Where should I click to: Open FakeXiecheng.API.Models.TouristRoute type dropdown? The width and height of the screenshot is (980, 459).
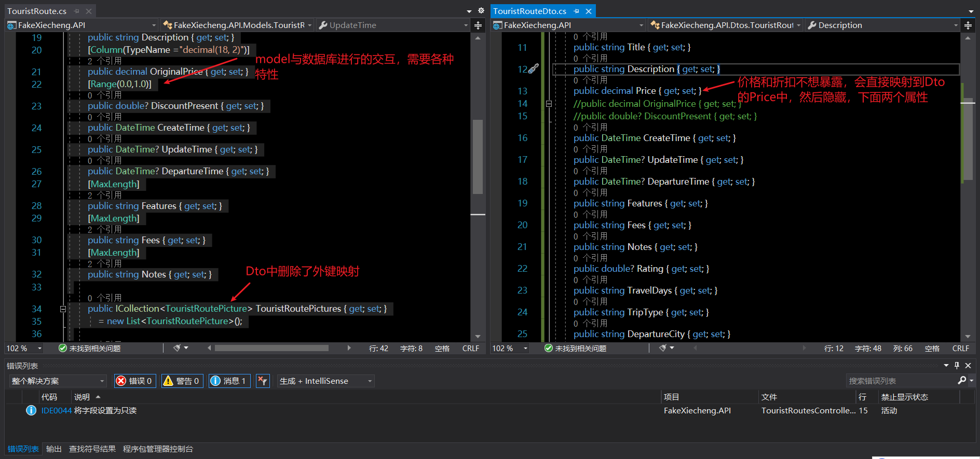(237, 25)
